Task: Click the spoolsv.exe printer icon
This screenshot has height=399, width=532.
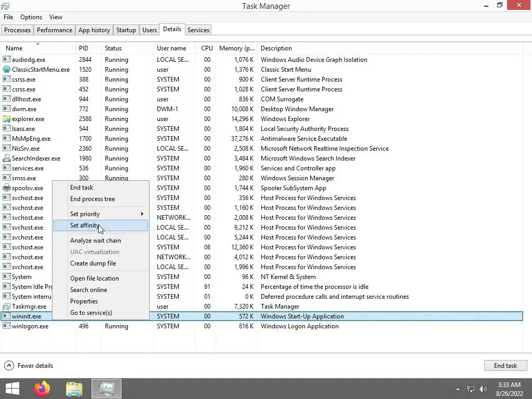Action: pos(6,188)
